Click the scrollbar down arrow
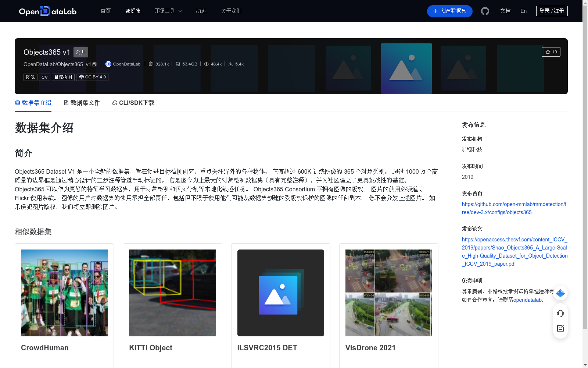The image size is (588, 368). point(585,365)
